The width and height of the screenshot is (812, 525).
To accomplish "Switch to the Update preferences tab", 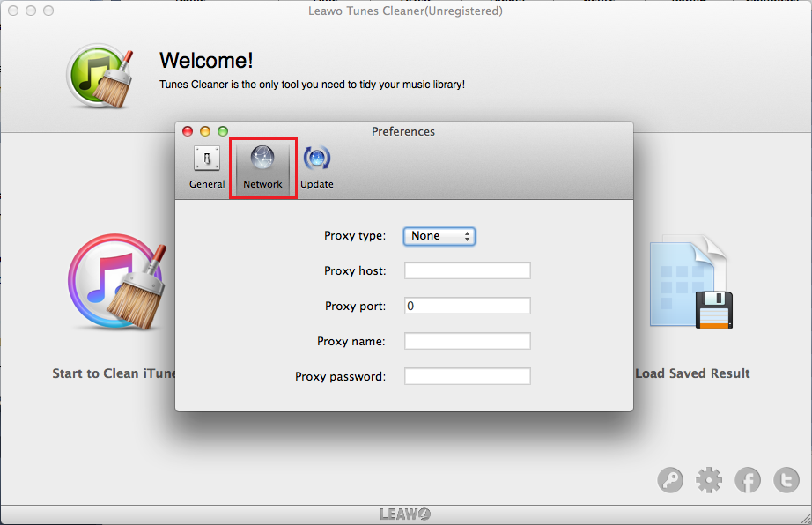I will tap(316, 167).
